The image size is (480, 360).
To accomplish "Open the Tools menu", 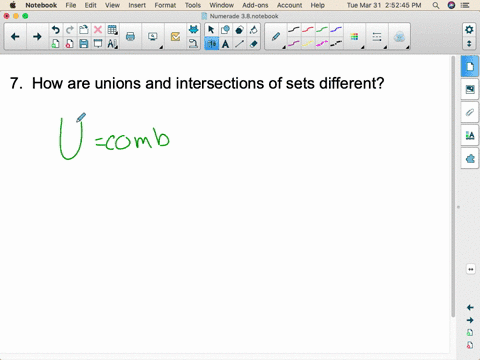I will click(x=193, y=5).
